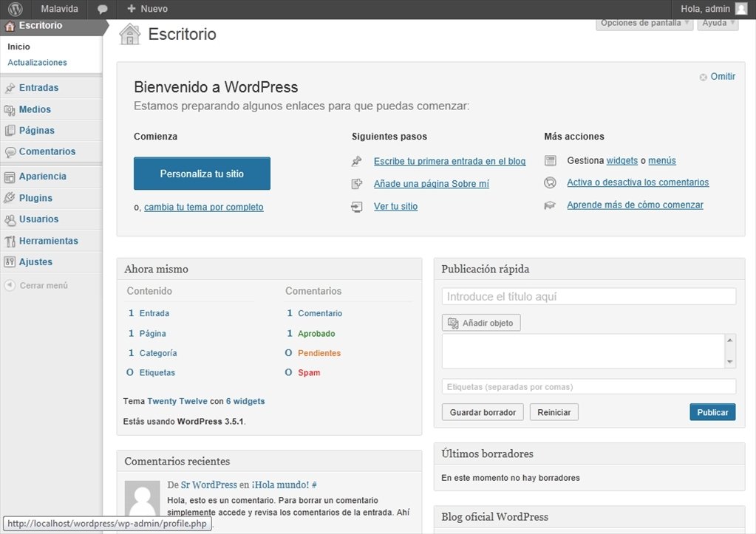The width and height of the screenshot is (756, 534).
Task: Click the Escritorio house icon in sidebar
Action: point(10,27)
